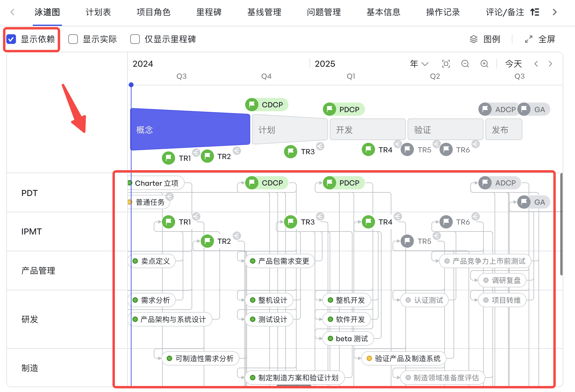This screenshot has height=392, width=575.
Task: Enter 全屏 fullscreen mode
Action: pos(540,39)
